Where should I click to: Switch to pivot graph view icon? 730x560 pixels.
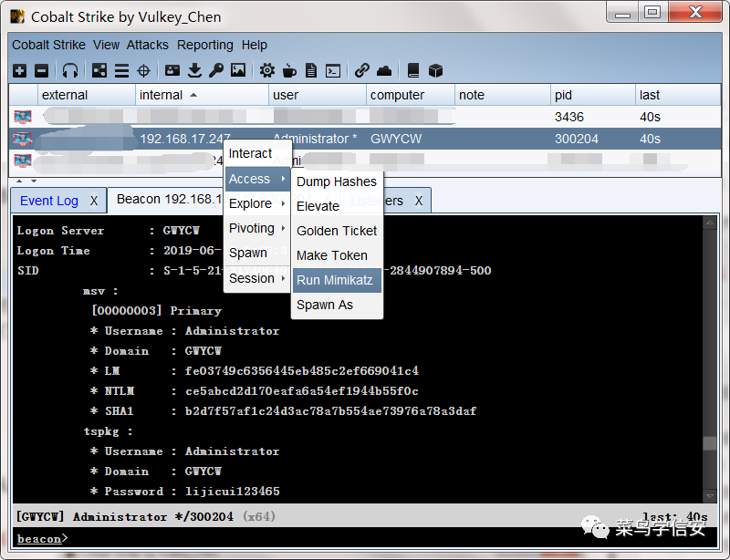[99, 71]
